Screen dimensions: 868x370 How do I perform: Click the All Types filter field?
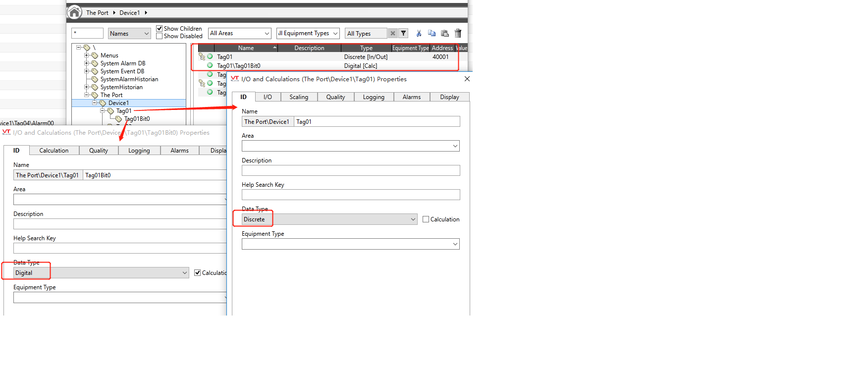click(x=366, y=33)
